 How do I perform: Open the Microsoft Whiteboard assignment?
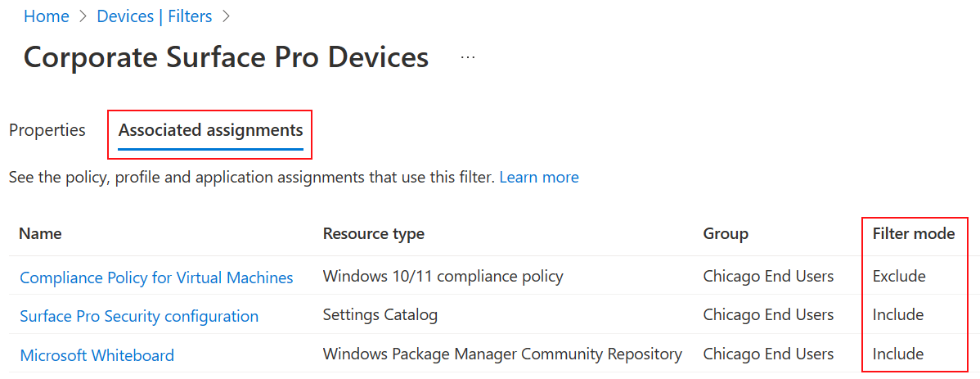click(x=97, y=355)
